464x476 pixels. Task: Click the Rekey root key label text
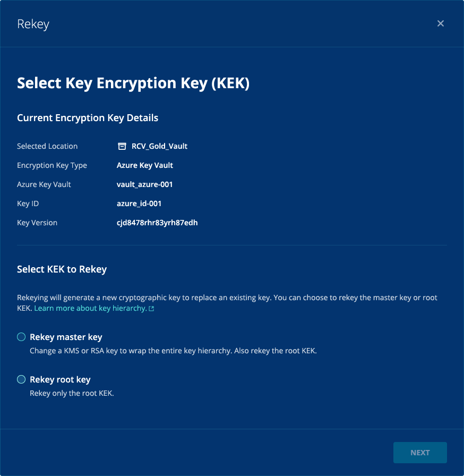coord(60,379)
